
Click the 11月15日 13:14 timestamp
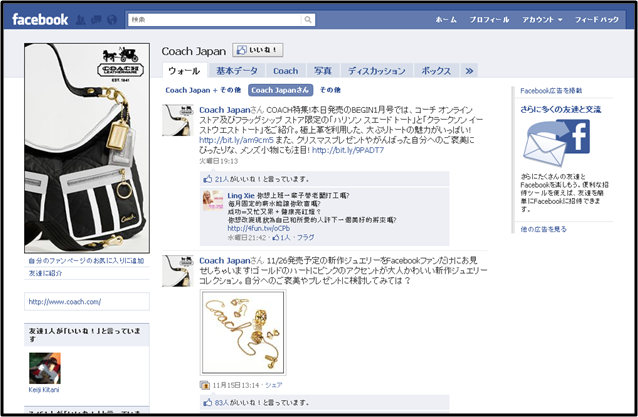(236, 385)
